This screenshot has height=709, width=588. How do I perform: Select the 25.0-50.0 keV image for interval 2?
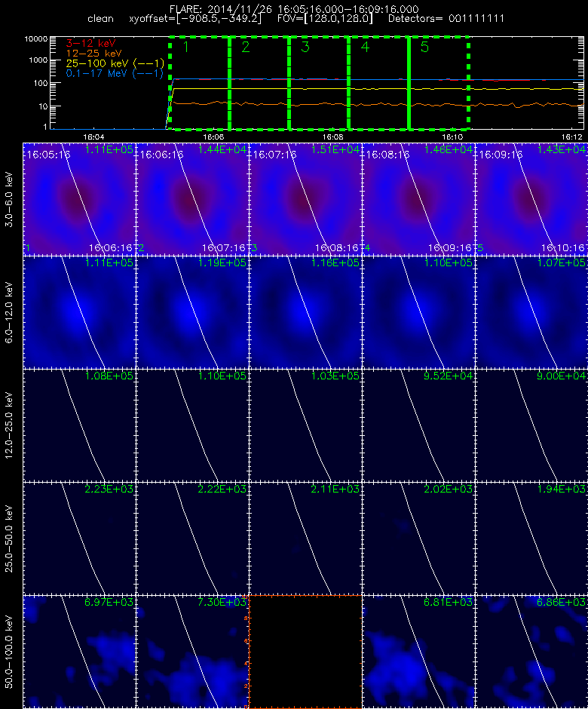pyautogui.click(x=192, y=539)
